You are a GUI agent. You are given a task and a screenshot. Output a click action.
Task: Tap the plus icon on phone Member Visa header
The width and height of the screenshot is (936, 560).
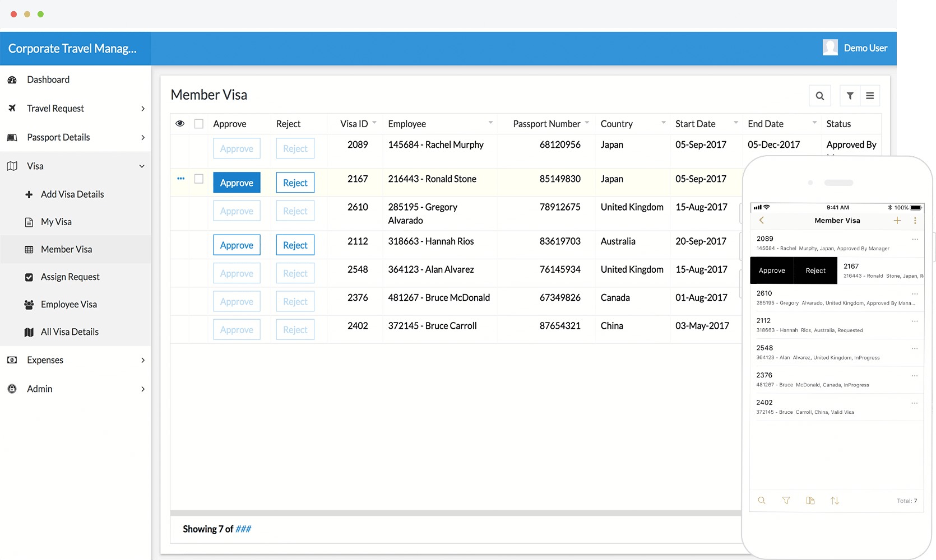[x=897, y=220]
